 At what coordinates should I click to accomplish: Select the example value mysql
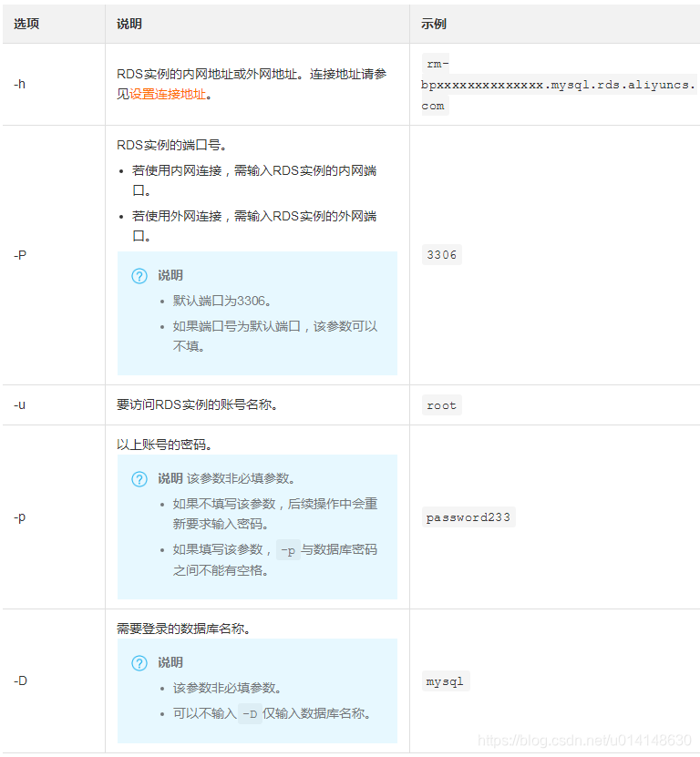click(446, 681)
